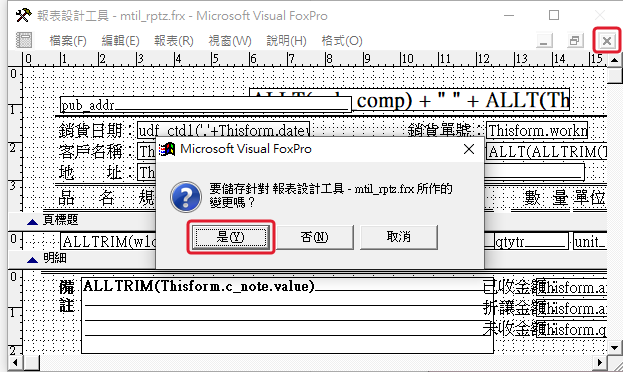Select the unit_ field in detail band
623x372 pixels.
(x=590, y=241)
